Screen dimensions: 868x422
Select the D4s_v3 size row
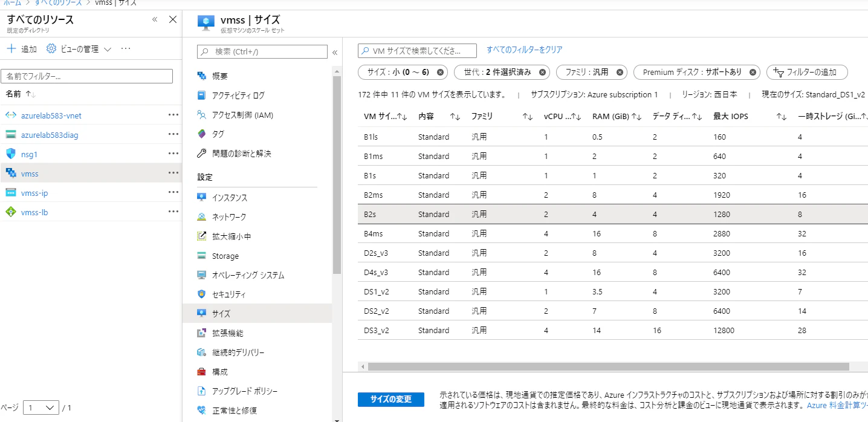click(613, 272)
